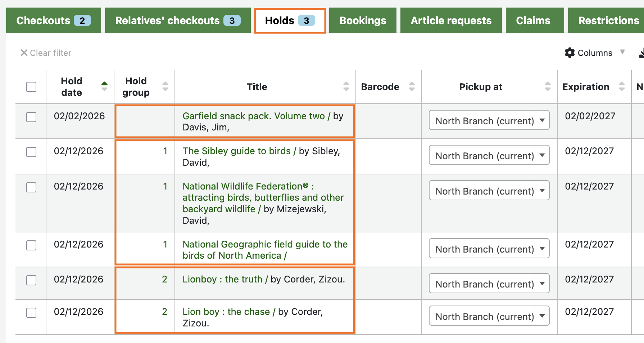Open the Garfield snack pack title link

[x=253, y=116]
